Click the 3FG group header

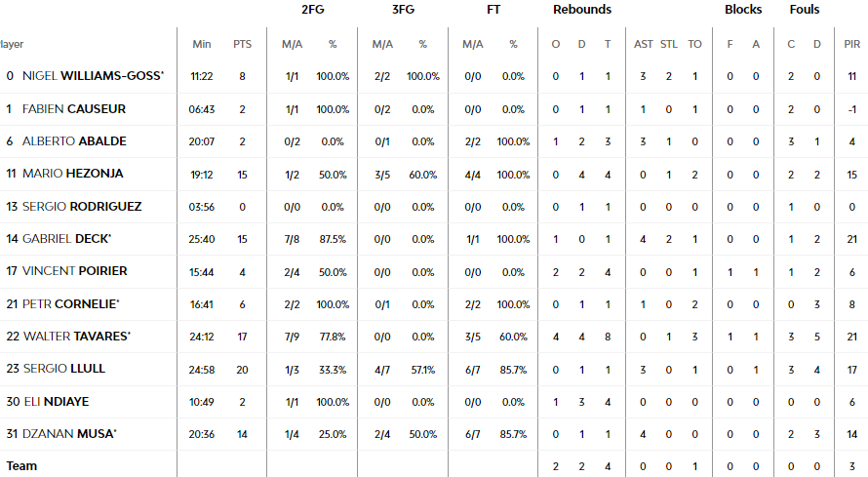click(403, 10)
